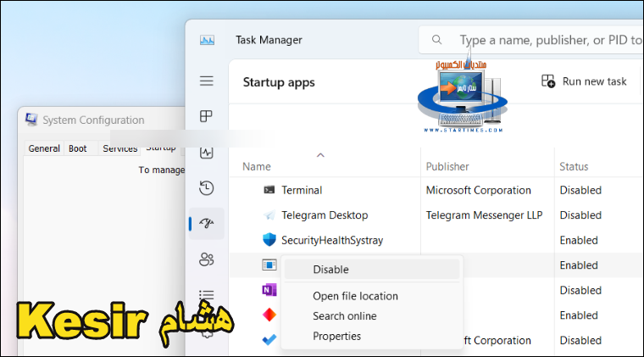Sort by the Publisher column header
The image size is (644, 357).
[x=447, y=166]
